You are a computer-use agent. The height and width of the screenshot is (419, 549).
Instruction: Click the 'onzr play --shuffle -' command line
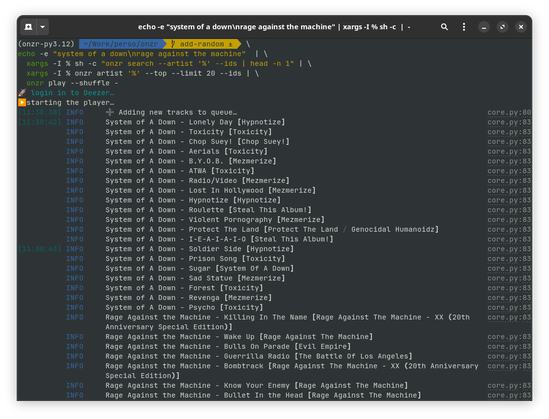[72, 83]
